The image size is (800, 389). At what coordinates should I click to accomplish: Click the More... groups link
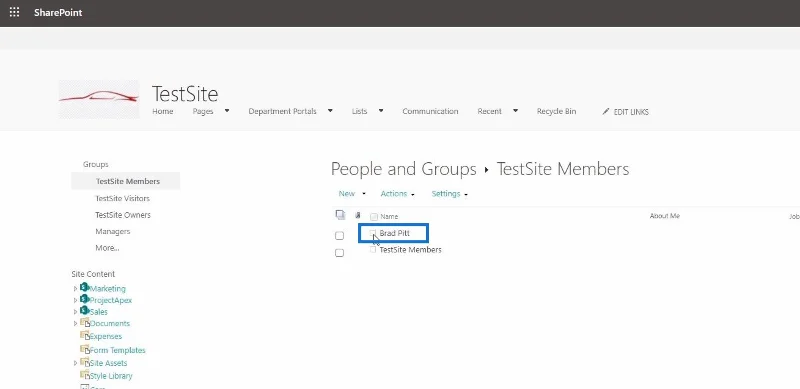tap(107, 248)
